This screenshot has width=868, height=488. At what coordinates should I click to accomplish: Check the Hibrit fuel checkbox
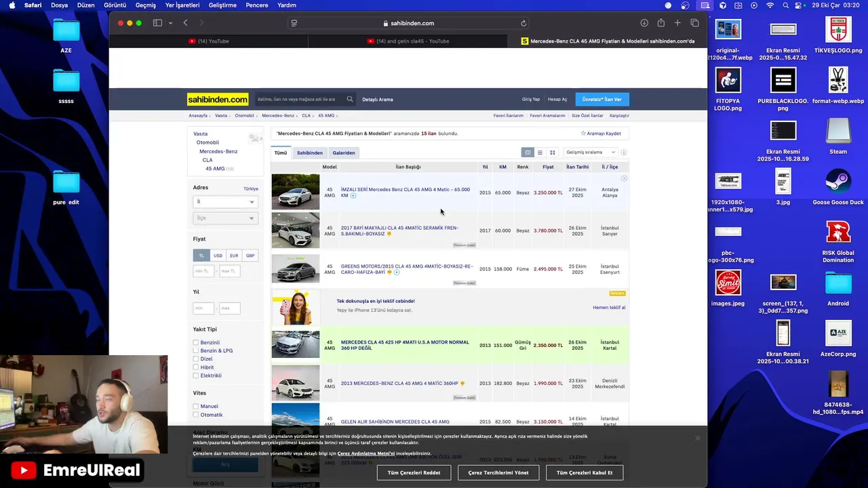pyautogui.click(x=196, y=367)
